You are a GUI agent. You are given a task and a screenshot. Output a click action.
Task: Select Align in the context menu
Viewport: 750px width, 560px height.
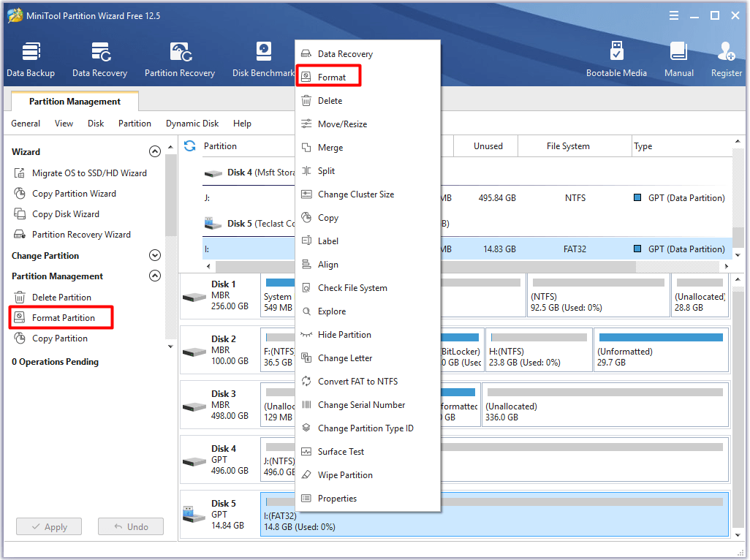(368, 265)
